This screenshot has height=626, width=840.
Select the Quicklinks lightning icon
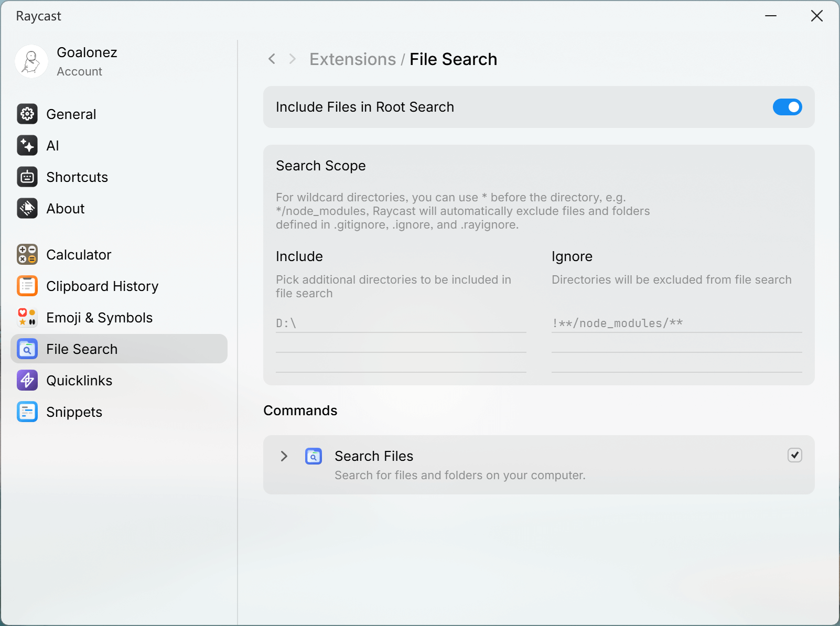point(27,380)
